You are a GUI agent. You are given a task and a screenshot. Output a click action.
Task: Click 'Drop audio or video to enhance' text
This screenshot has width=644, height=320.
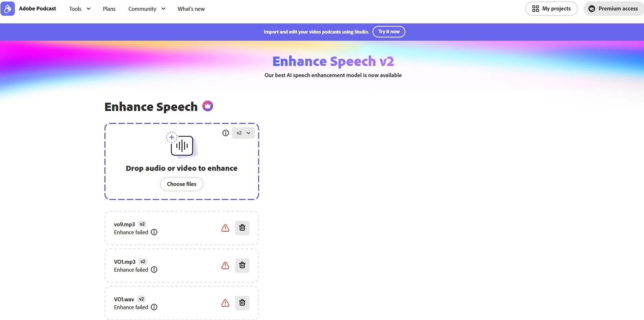pos(181,168)
